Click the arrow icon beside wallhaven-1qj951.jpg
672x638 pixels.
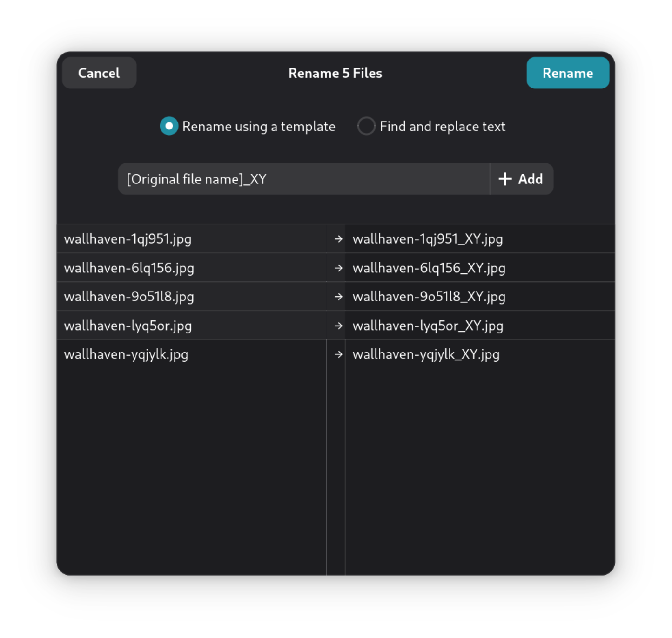click(x=338, y=239)
